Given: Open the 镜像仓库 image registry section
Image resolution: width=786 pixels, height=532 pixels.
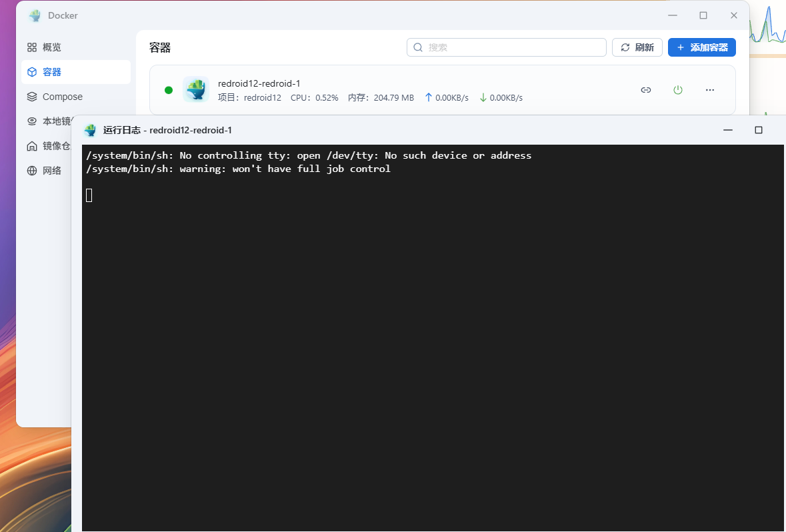Looking at the screenshot, I should pos(48,146).
